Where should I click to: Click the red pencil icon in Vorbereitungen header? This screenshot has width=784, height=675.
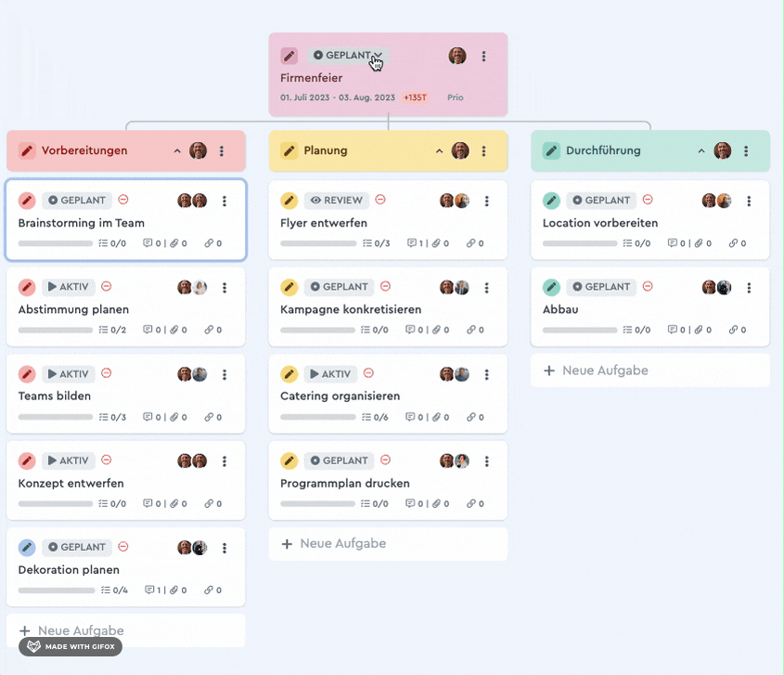point(27,150)
